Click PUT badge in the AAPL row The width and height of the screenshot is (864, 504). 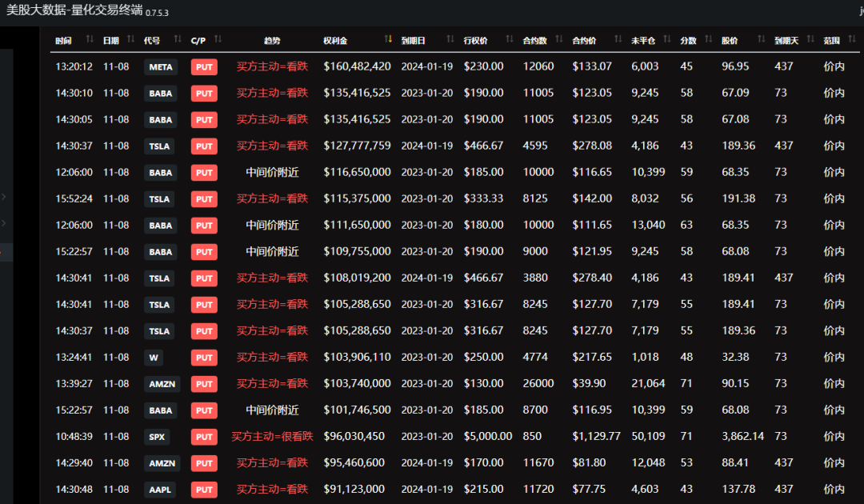(x=205, y=490)
